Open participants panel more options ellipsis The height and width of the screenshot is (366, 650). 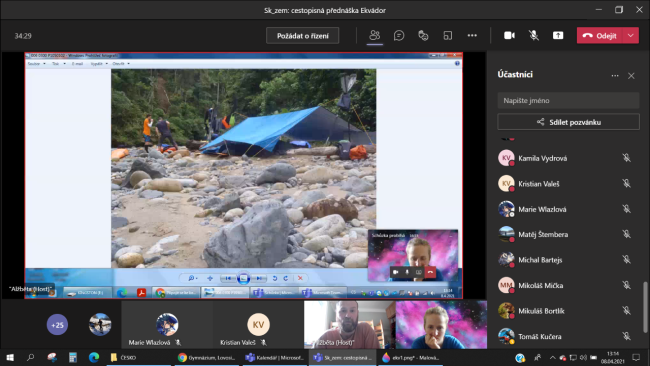tap(615, 75)
